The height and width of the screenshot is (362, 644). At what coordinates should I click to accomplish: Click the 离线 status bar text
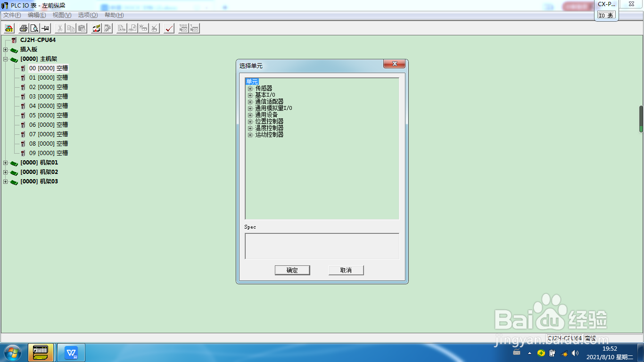[x=590, y=338]
